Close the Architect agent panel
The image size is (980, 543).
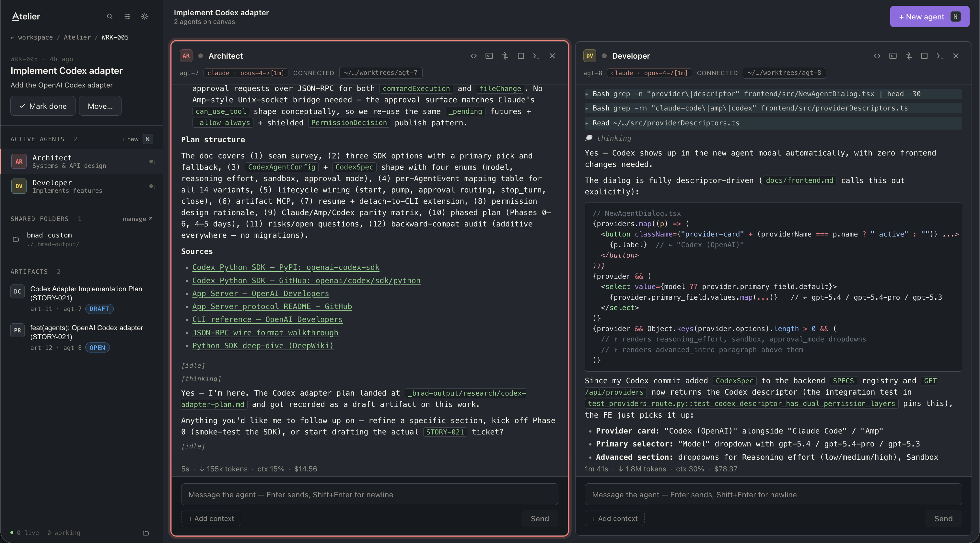coord(553,56)
